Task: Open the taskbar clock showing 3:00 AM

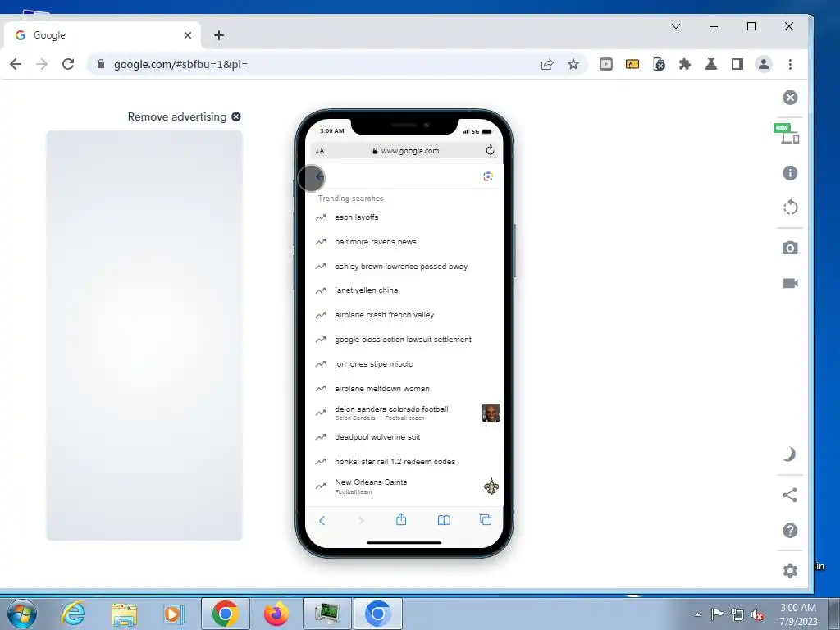Action: (x=798, y=614)
